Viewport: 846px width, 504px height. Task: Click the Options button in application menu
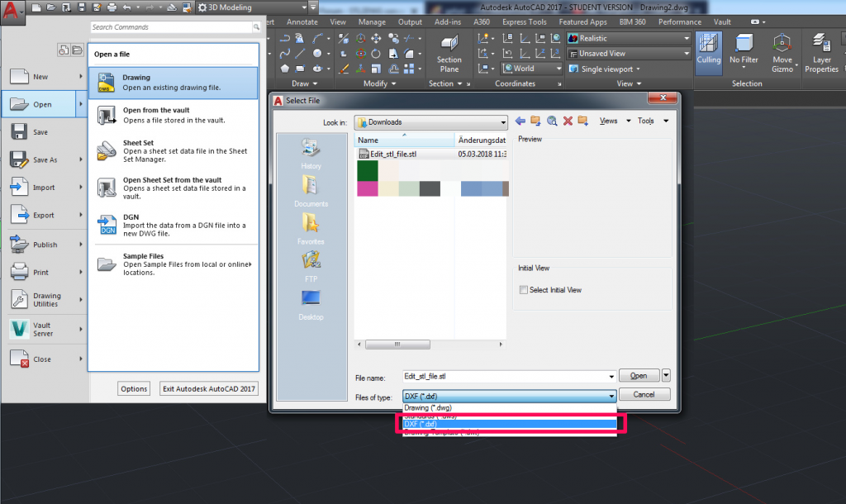(x=134, y=388)
